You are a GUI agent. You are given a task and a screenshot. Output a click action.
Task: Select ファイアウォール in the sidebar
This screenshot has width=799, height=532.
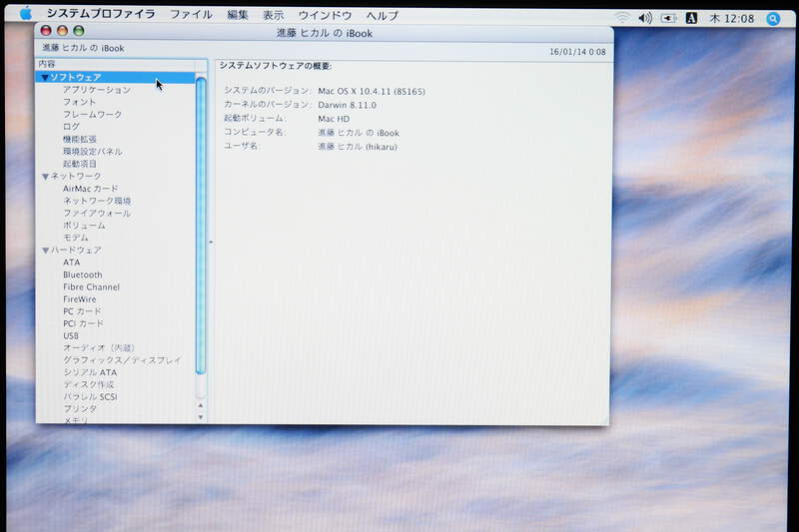pos(97,213)
